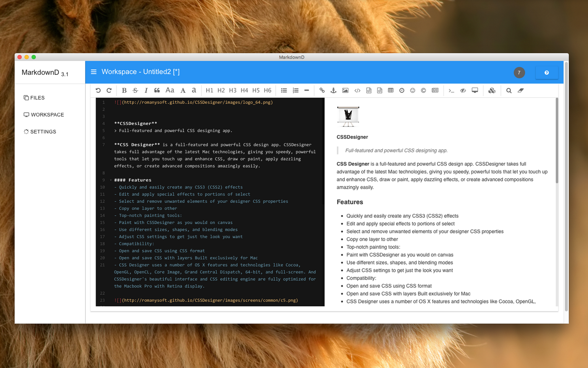
Task: Toggle live preview with crossed-eye icon
Action: click(x=463, y=90)
